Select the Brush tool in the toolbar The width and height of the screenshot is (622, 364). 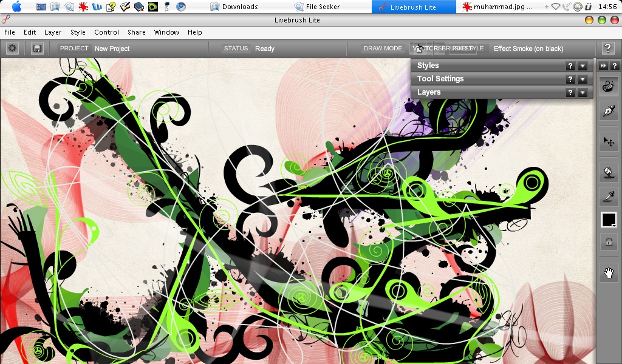(609, 86)
